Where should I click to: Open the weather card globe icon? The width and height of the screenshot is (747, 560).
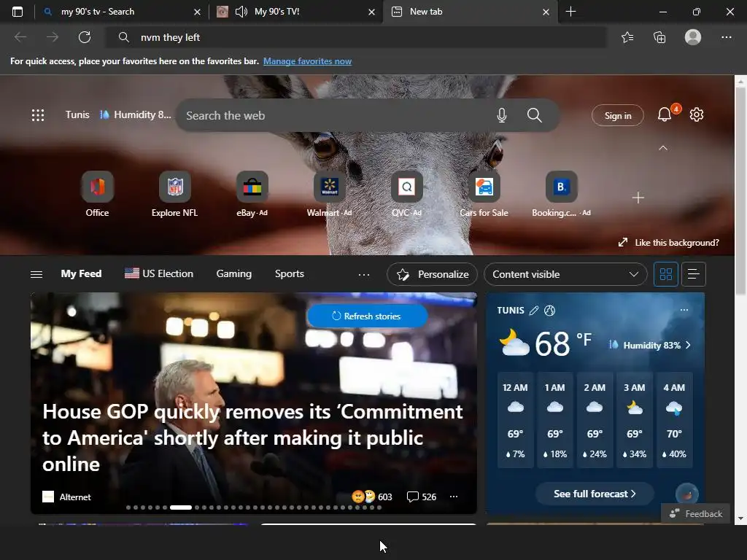click(x=550, y=311)
